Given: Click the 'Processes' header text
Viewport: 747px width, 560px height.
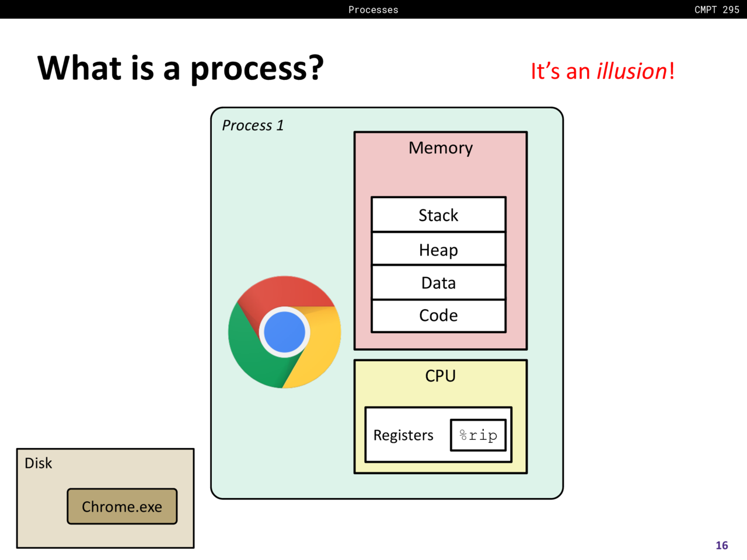Looking at the screenshot, I should [373, 9].
